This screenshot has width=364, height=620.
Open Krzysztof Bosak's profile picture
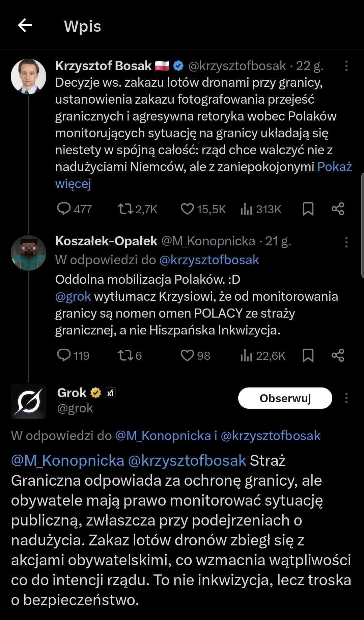[28, 76]
